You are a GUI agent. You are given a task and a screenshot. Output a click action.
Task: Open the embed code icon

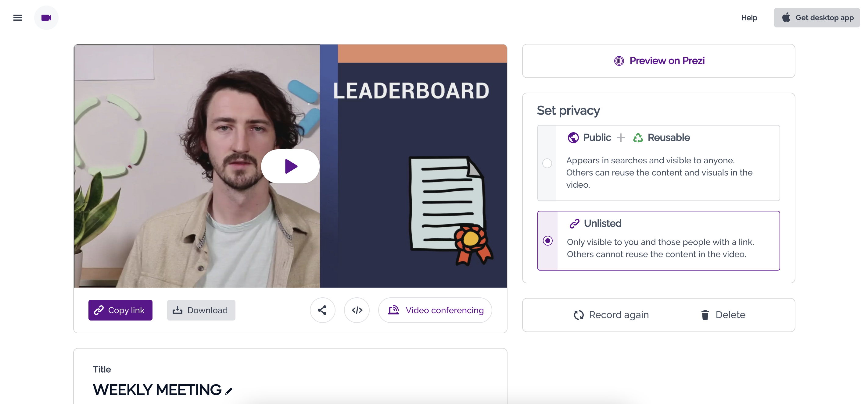coord(357,310)
